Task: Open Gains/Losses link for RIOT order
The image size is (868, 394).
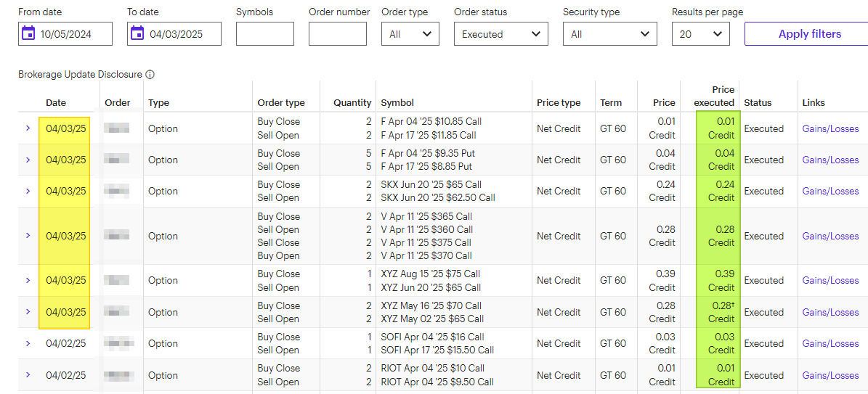Action: tap(830, 375)
